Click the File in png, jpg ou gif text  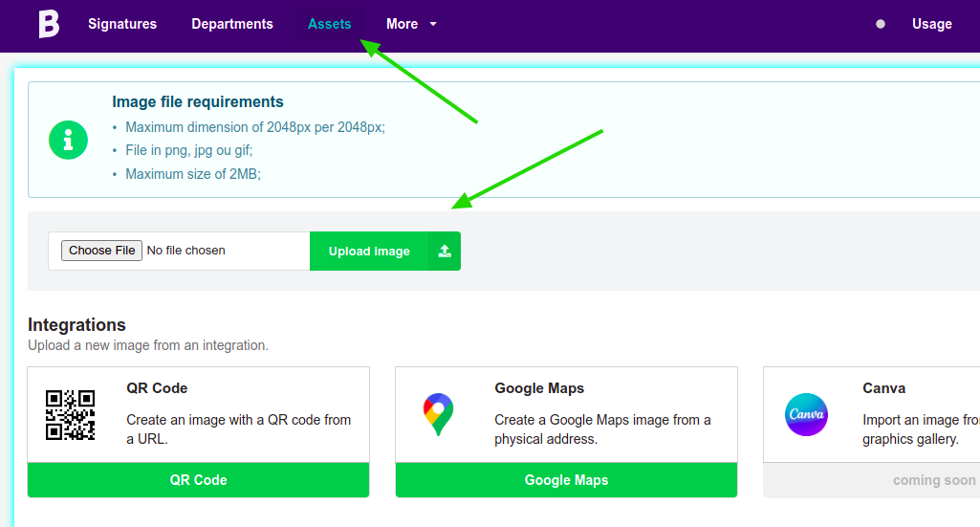tap(188, 151)
